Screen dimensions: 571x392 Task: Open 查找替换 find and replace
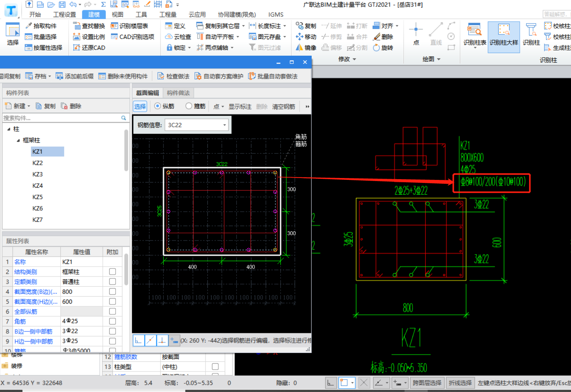(x=89, y=26)
